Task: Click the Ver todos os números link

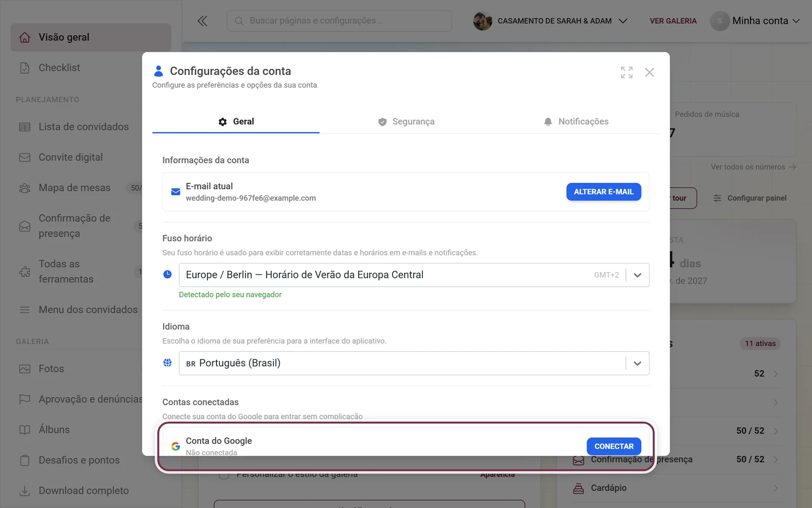Action: [x=753, y=167]
